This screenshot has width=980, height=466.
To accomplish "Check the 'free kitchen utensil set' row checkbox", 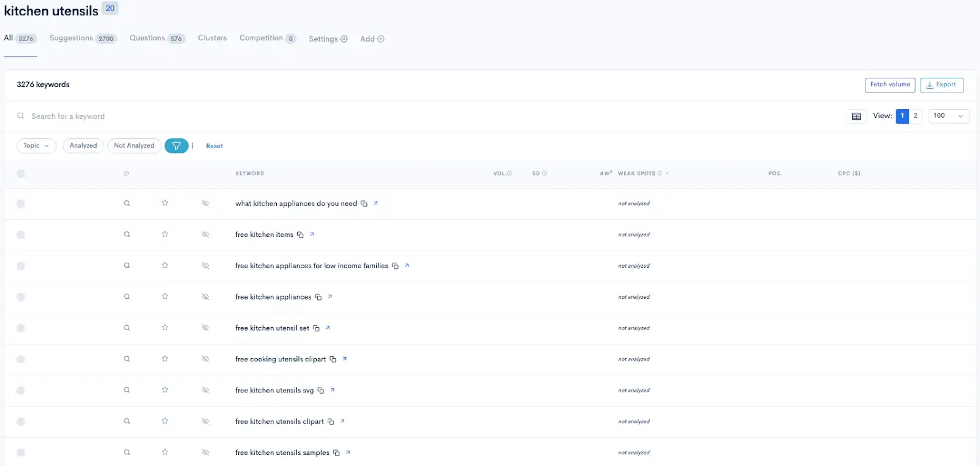I will click(21, 328).
